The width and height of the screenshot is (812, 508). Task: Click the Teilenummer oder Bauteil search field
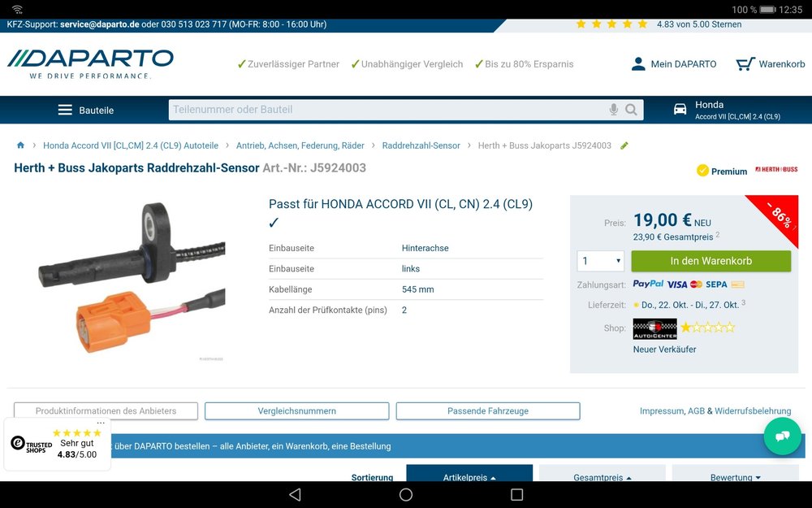[x=386, y=110]
